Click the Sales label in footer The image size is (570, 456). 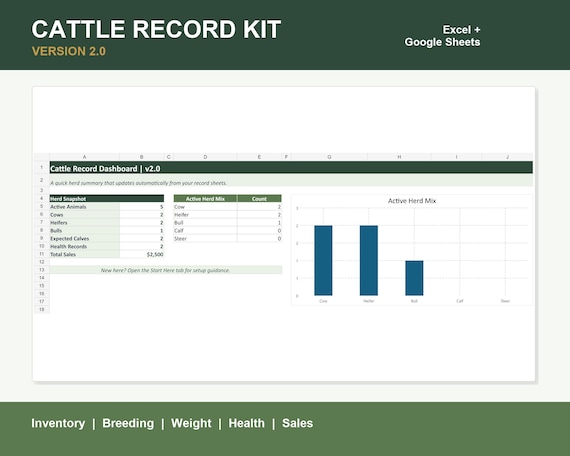(297, 423)
